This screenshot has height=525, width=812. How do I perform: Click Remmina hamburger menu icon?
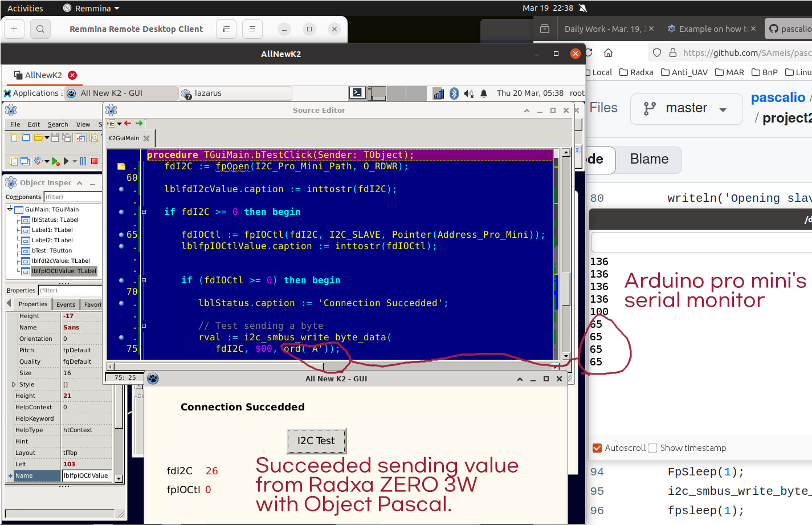[252, 29]
